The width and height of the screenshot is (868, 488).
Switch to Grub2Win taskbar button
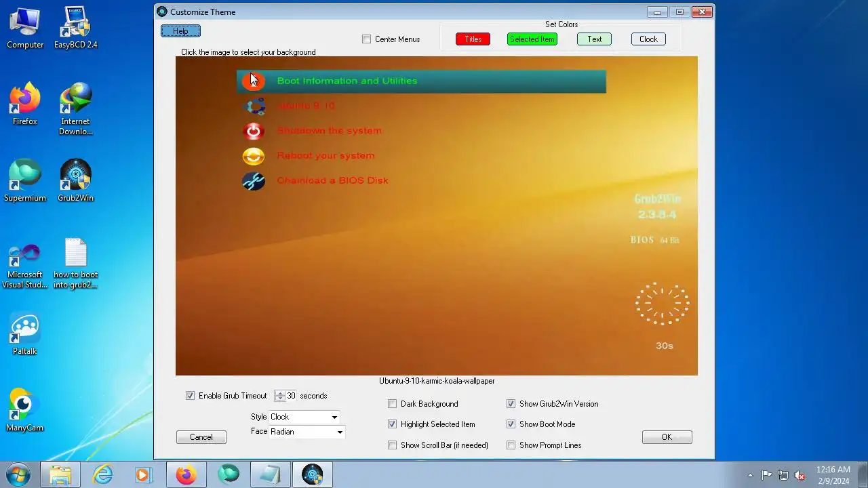tap(312, 474)
